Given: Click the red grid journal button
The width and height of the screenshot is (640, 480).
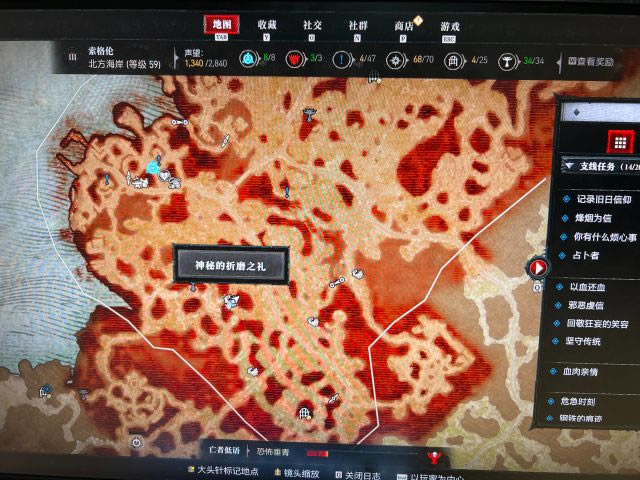Looking at the screenshot, I should [619, 142].
